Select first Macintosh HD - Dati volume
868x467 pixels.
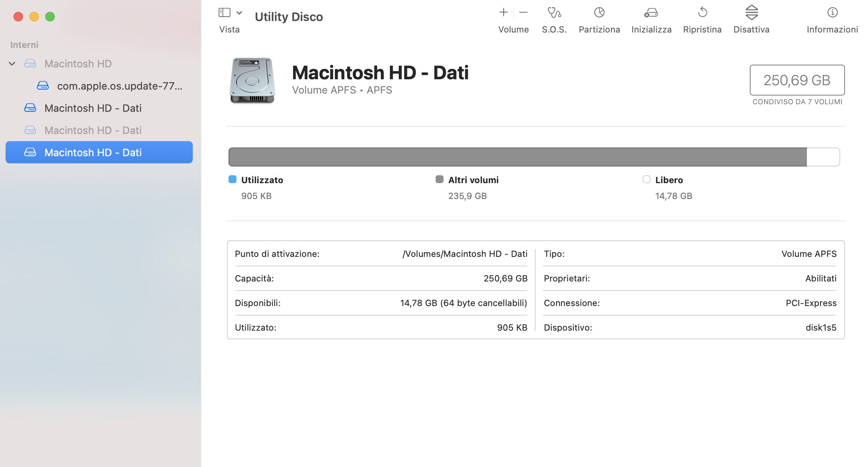(99, 108)
